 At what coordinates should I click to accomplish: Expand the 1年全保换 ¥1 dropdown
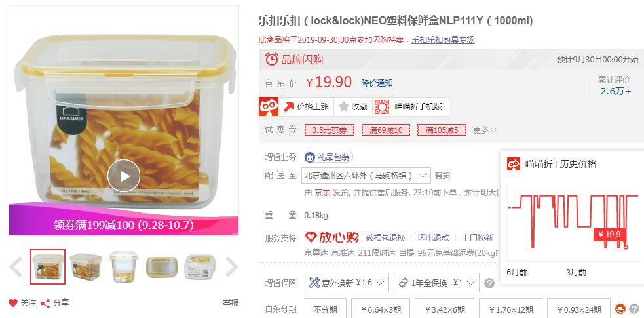click(x=436, y=283)
